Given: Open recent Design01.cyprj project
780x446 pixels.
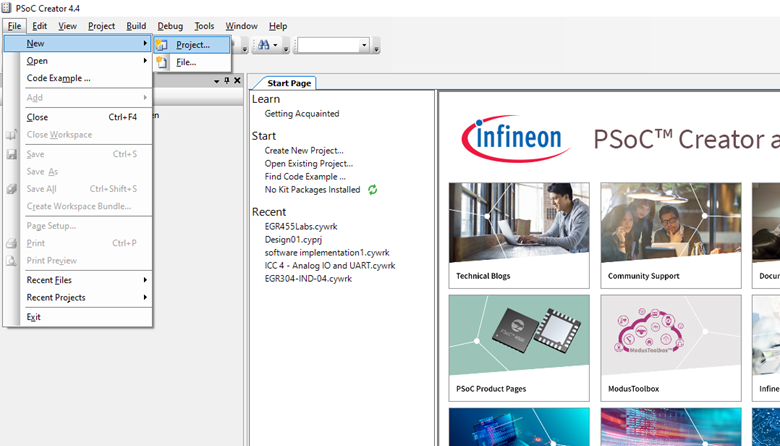Looking at the screenshot, I should point(293,239).
